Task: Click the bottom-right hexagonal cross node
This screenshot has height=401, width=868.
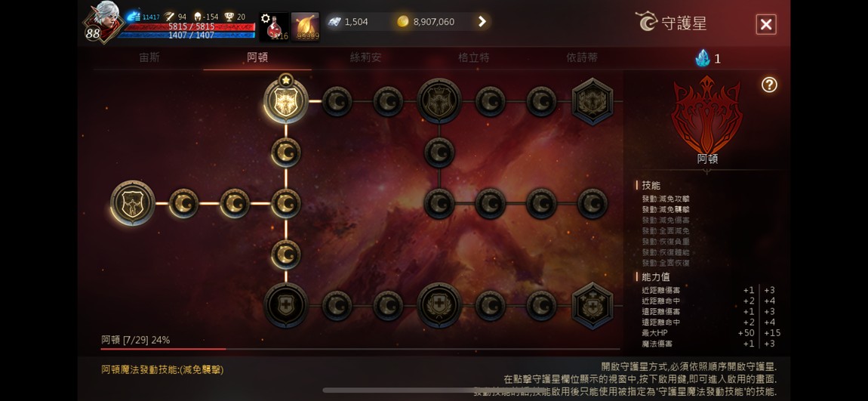Action: pos(593,306)
